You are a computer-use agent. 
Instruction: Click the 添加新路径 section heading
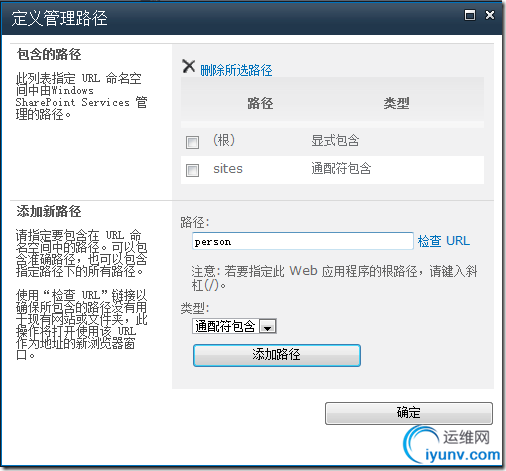pyautogui.click(x=49, y=211)
